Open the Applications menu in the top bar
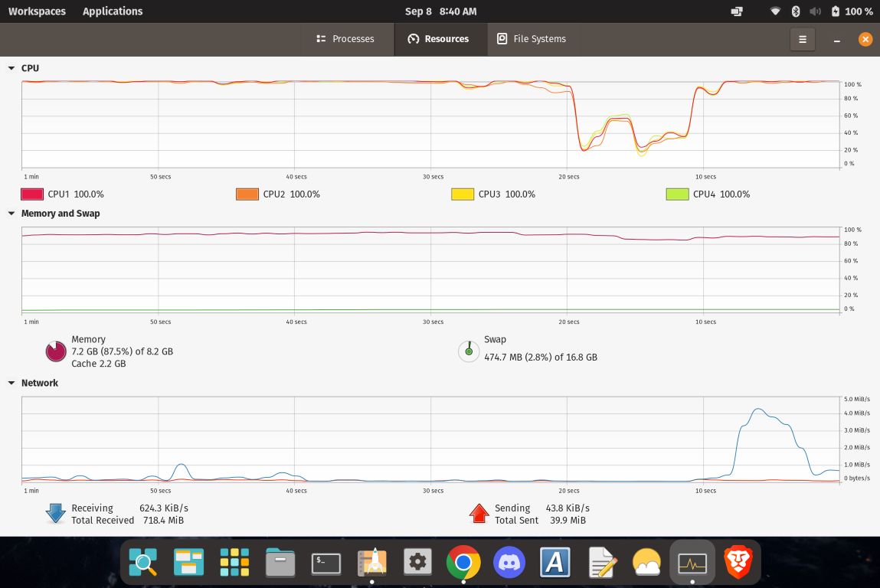 (x=113, y=11)
